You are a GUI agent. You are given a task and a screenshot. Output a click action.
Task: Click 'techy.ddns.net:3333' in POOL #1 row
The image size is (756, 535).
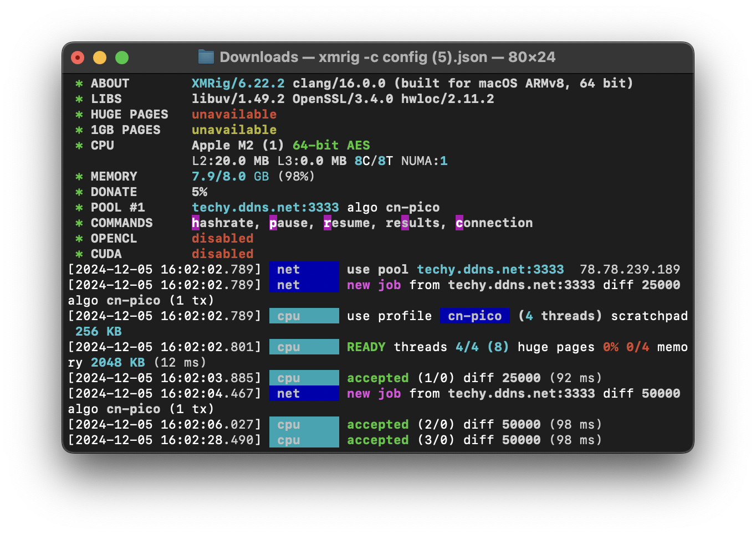click(x=265, y=207)
